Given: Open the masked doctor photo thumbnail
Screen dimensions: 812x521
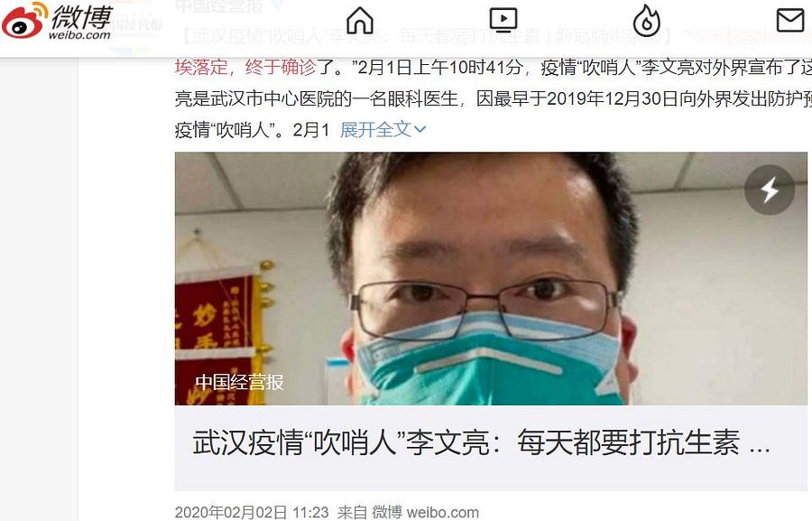Looking at the screenshot, I should [491, 278].
